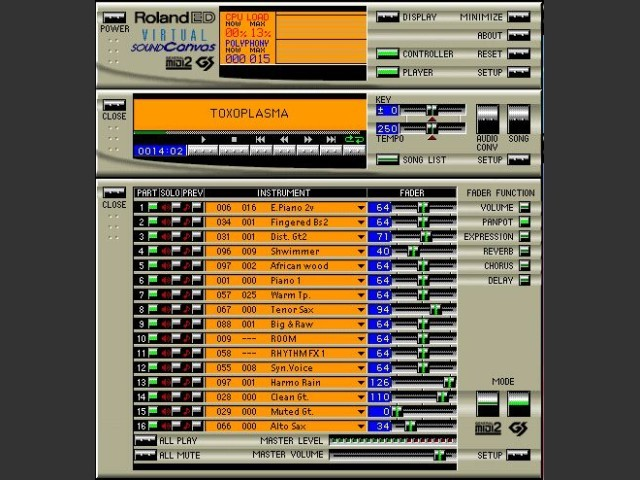The width and height of the screenshot is (640, 480).
Task: Preview part 2 Fingered Bs2 note icon
Action: click(187, 222)
